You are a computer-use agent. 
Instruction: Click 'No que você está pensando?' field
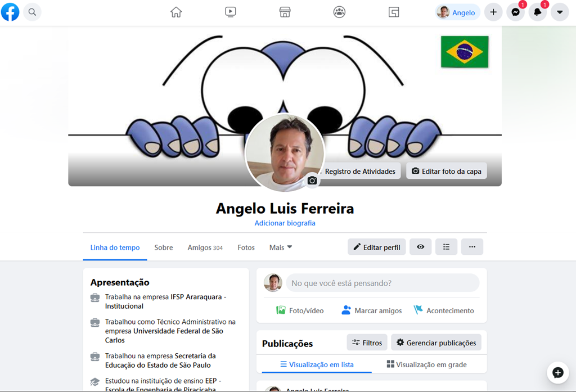point(382,283)
